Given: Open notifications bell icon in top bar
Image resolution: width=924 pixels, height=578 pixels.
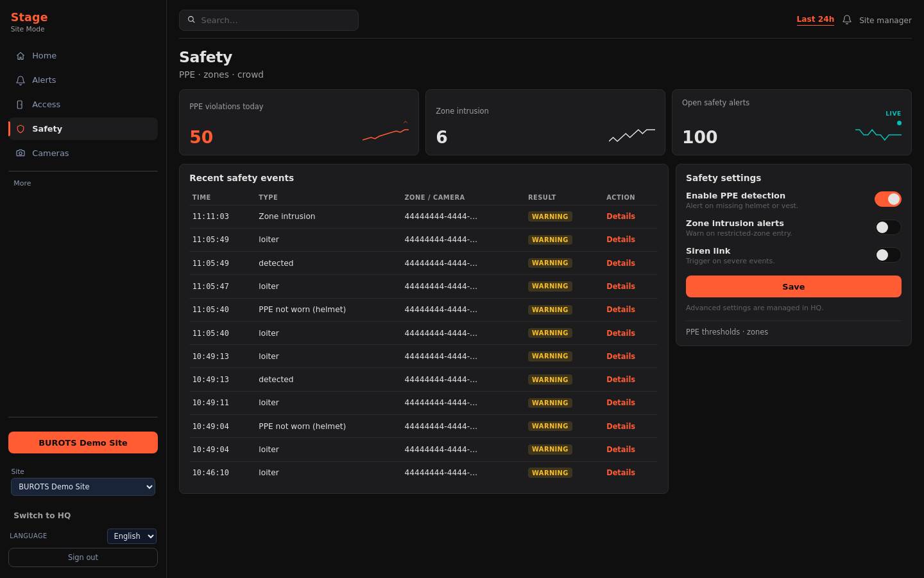Looking at the screenshot, I should coord(847,20).
